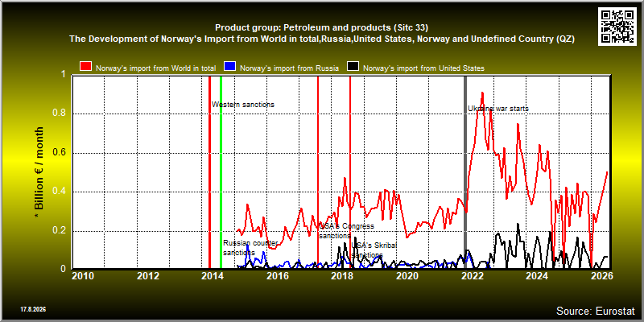Viewport: 644px width, 322px height.
Task: Click the red World total legend swatch
Action: [86, 67]
